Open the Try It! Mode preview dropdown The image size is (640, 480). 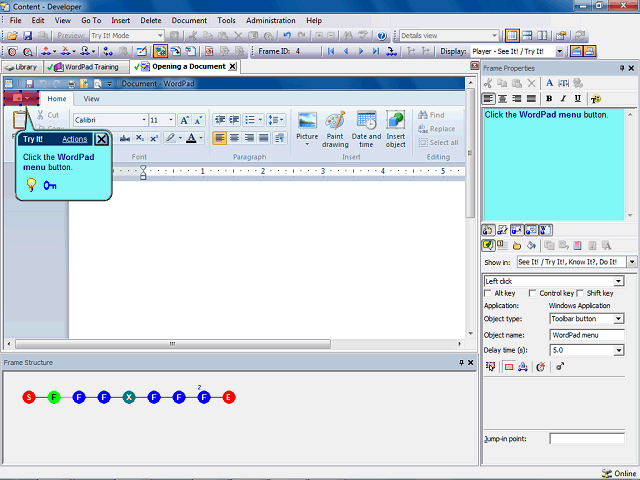[160, 36]
